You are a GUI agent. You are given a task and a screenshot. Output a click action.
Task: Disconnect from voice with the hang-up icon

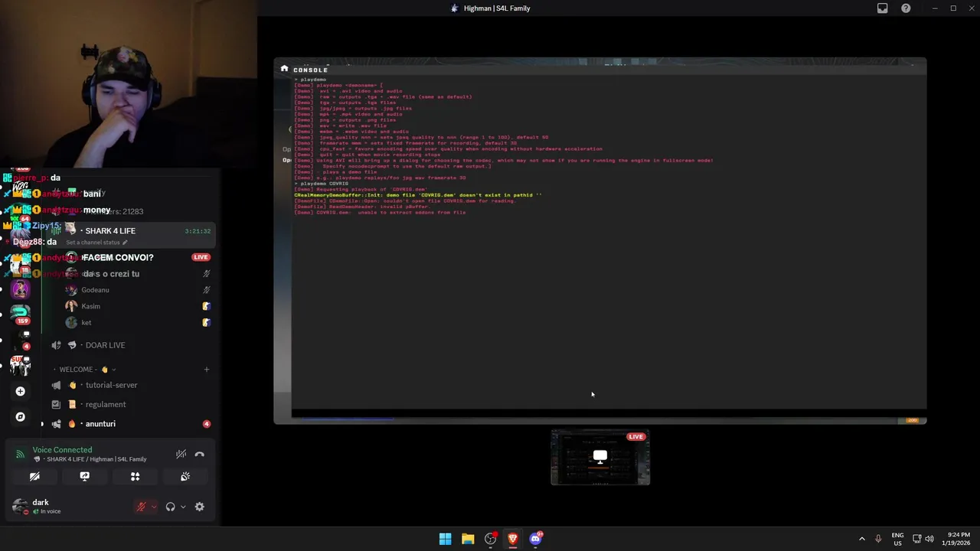tap(199, 454)
